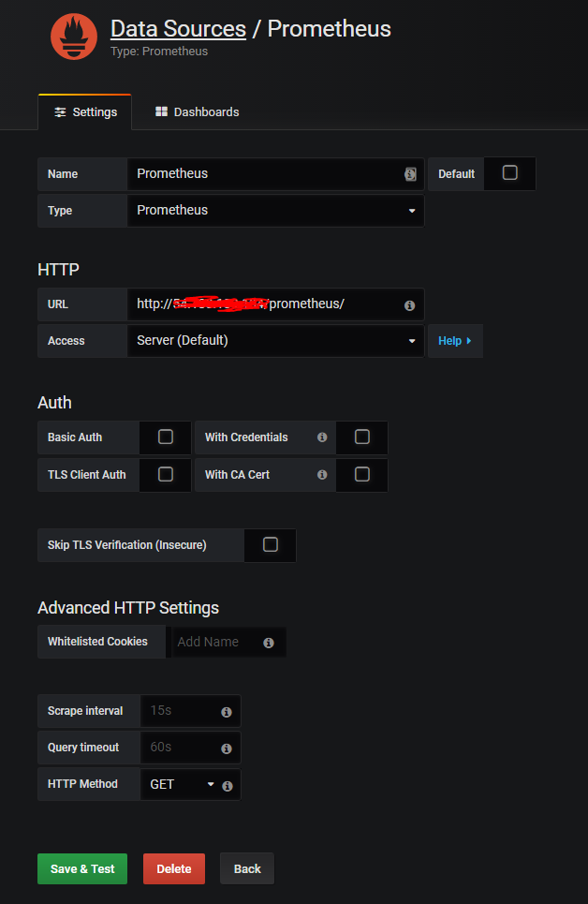
Task: Enable the TLS Client Auth checkbox
Action: (x=166, y=474)
